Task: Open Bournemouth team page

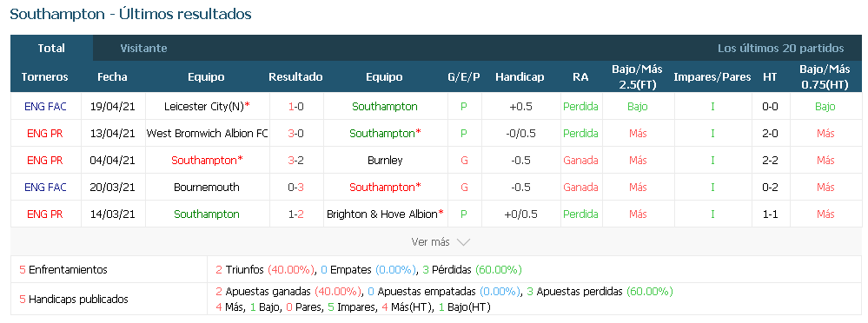Action: coord(207,187)
